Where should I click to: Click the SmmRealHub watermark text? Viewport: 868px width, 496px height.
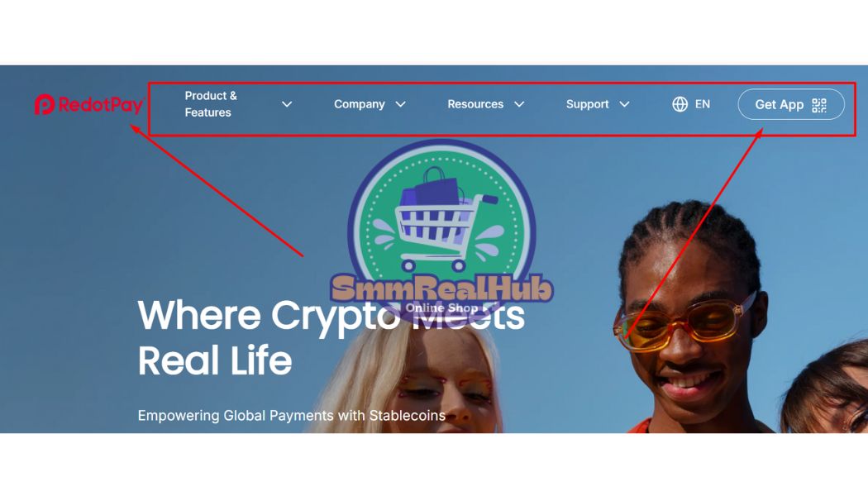[441, 289]
